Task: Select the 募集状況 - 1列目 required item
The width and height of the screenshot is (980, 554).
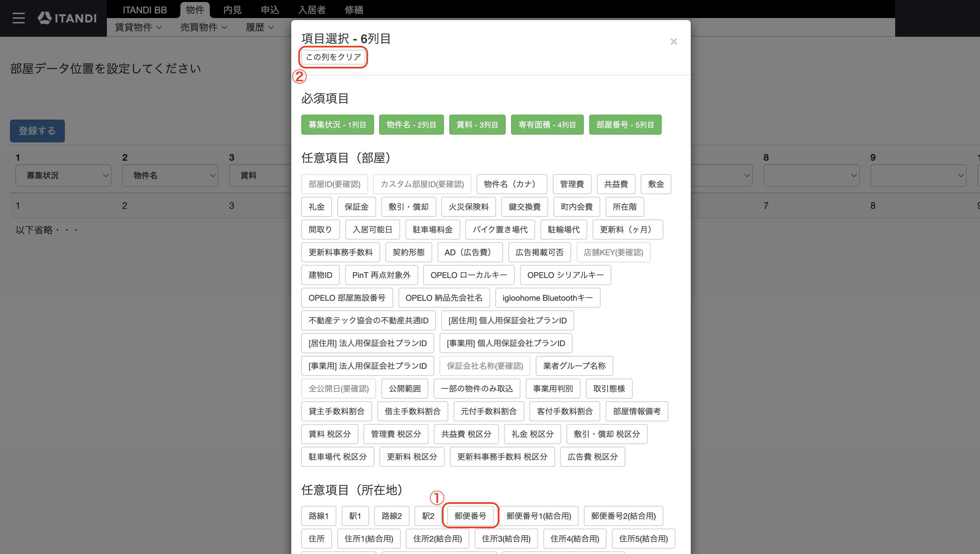Action: click(337, 124)
